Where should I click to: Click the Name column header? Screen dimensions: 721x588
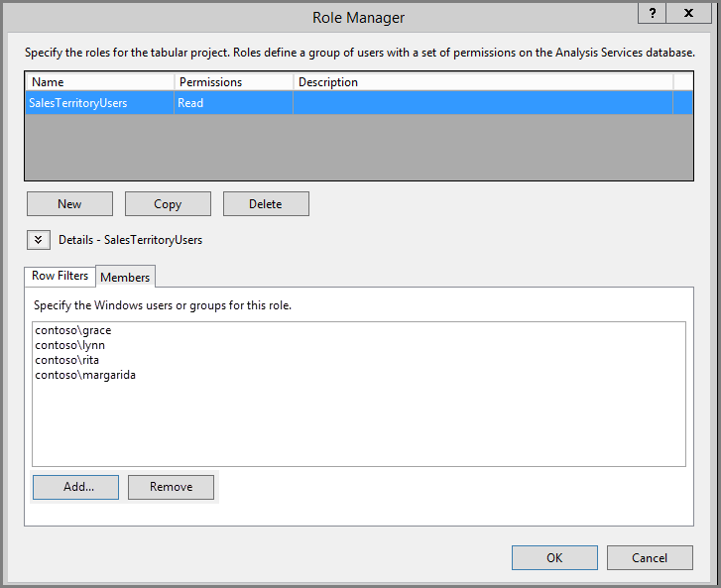click(100, 82)
